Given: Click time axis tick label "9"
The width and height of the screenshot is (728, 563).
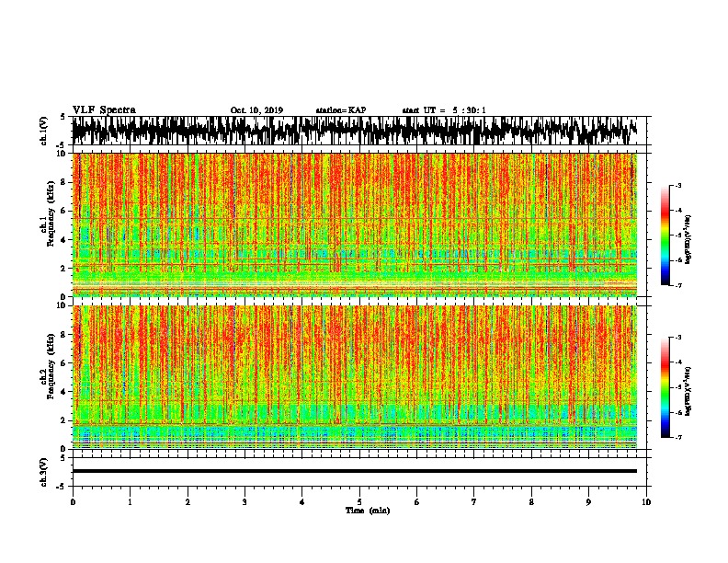Looking at the screenshot, I should [588, 502].
